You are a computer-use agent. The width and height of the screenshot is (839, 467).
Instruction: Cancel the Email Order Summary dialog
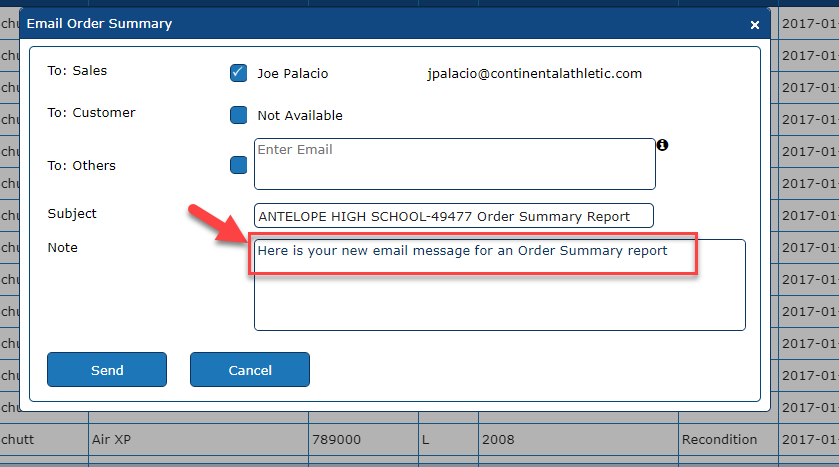pyautogui.click(x=250, y=370)
